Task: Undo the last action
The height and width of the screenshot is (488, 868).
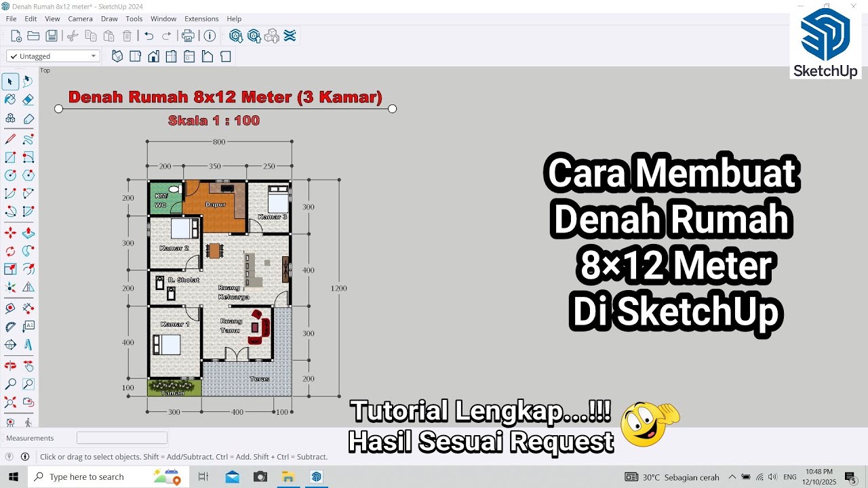Action: [149, 36]
